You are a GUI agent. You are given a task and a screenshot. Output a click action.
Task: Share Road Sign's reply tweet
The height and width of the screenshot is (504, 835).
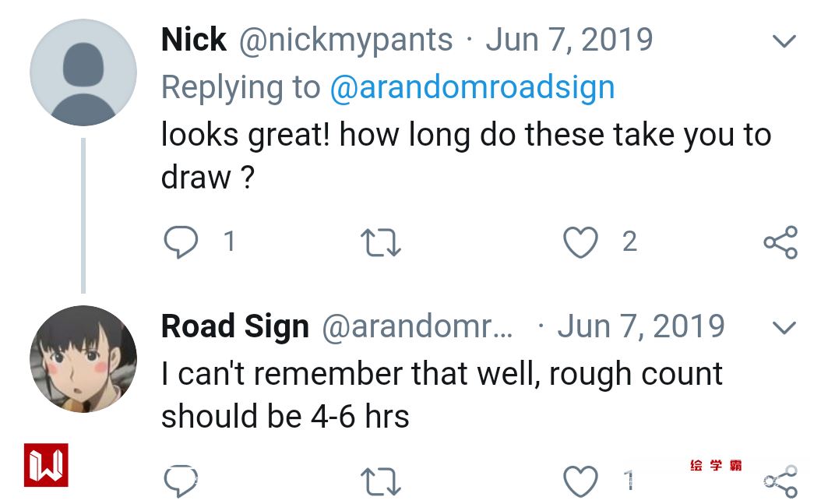coord(780,481)
